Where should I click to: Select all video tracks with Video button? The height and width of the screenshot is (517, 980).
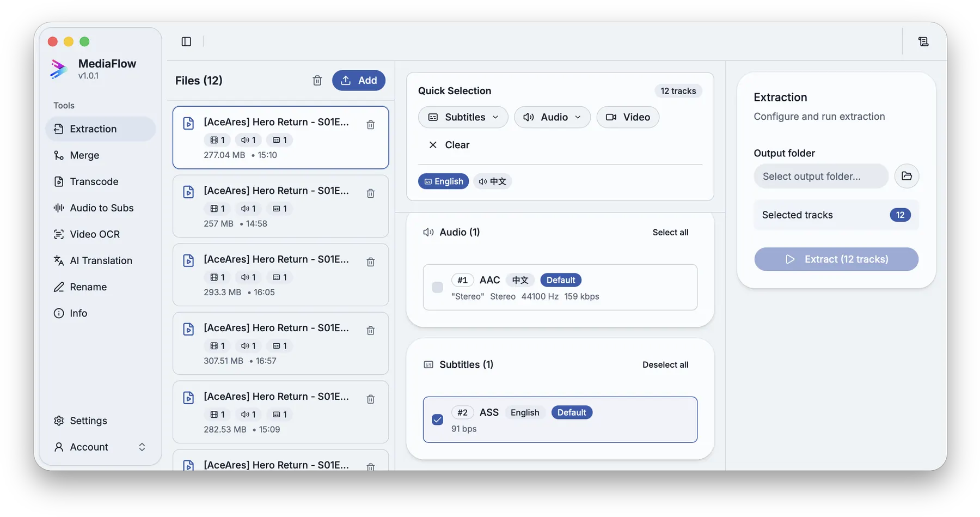628,117
